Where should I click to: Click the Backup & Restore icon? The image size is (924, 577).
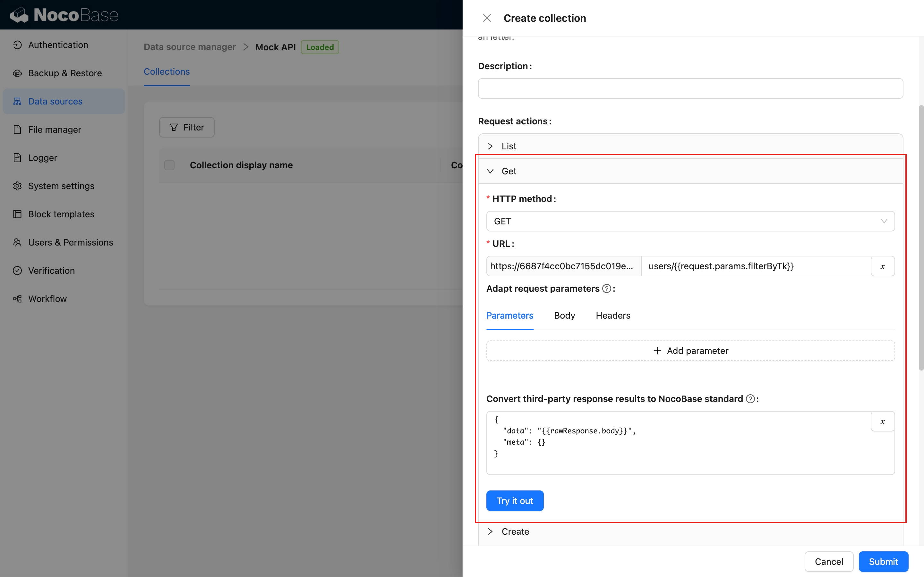point(17,73)
